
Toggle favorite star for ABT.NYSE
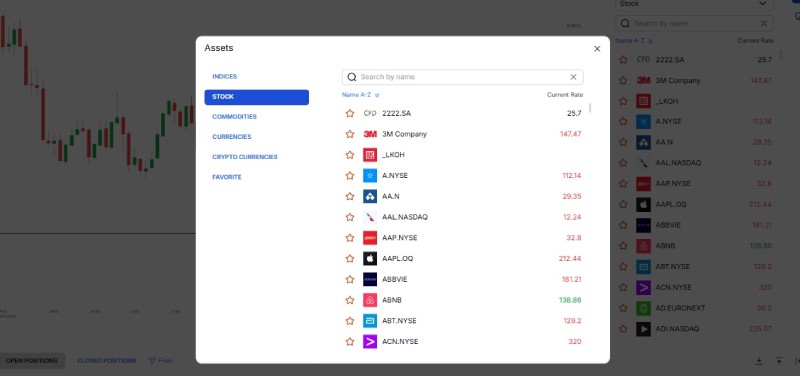click(349, 321)
